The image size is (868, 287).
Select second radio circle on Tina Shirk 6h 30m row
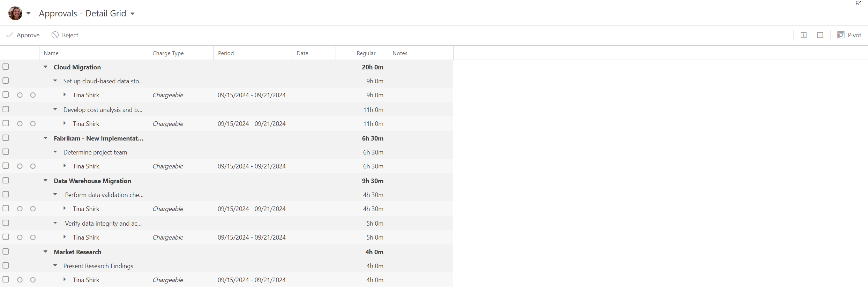coord(33,166)
